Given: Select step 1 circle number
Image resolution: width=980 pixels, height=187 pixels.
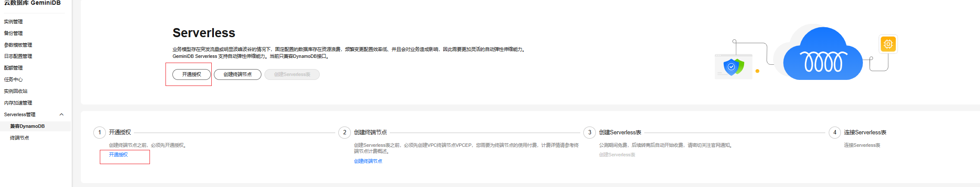Looking at the screenshot, I should click(x=100, y=133).
